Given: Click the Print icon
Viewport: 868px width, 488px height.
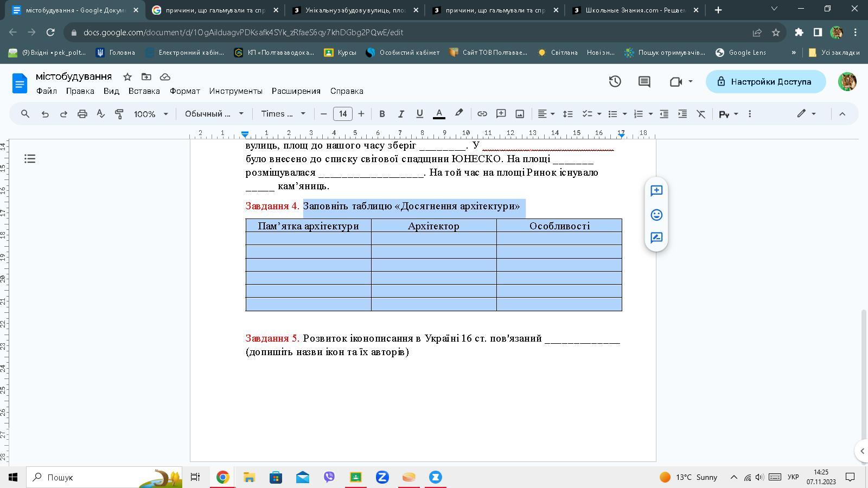Looking at the screenshot, I should [x=82, y=114].
